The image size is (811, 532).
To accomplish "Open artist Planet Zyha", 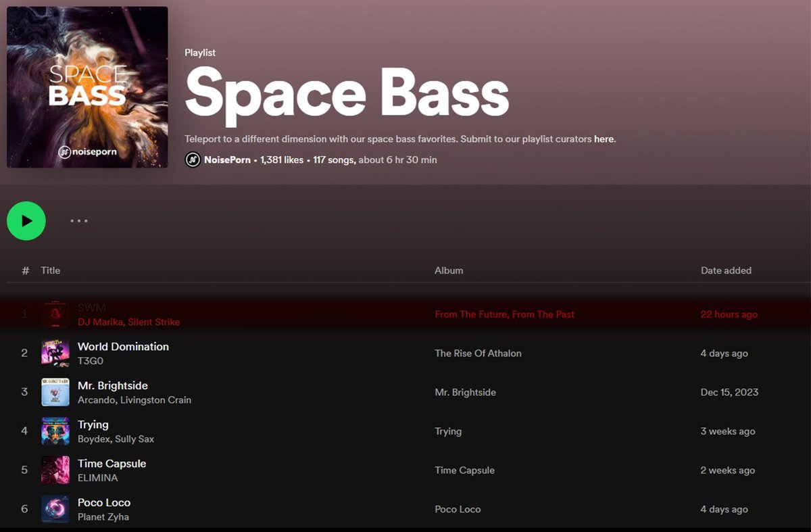I will (103, 517).
